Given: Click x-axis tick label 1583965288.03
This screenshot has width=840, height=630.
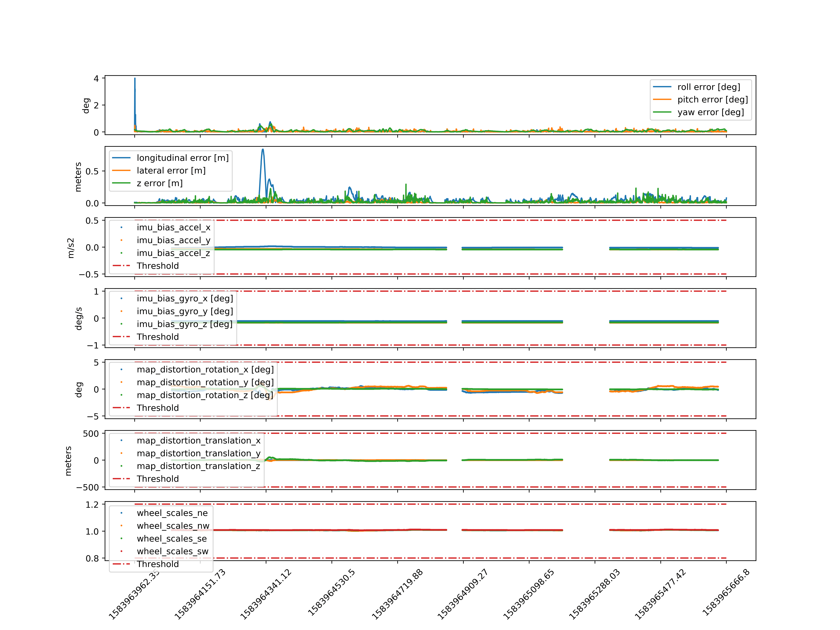Looking at the screenshot, I should coord(594,594).
